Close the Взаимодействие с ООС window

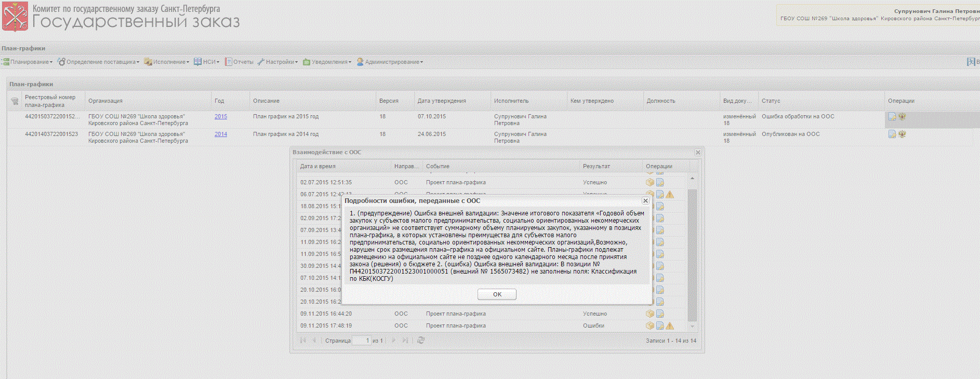(x=698, y=152)
